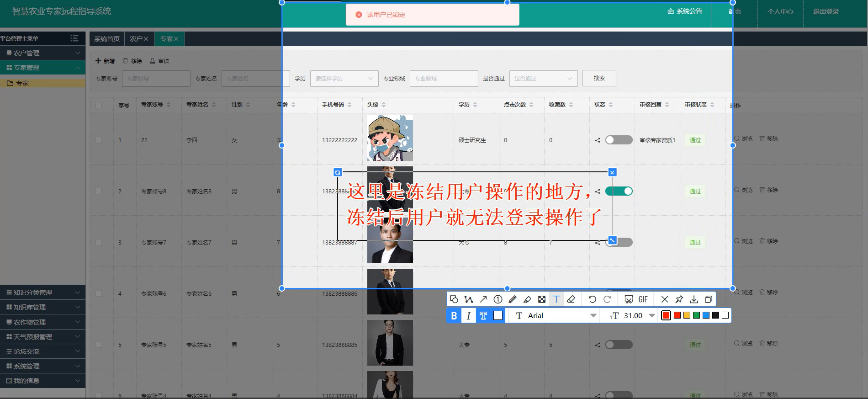The height and width of the screenshot is (399, 868).
Task: Select the mosaic blur tool
Action: coord(542,299)
